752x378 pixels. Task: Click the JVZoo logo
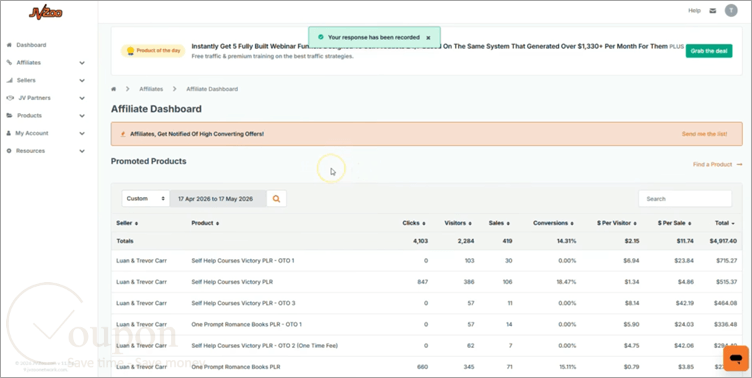click(46, 13)
